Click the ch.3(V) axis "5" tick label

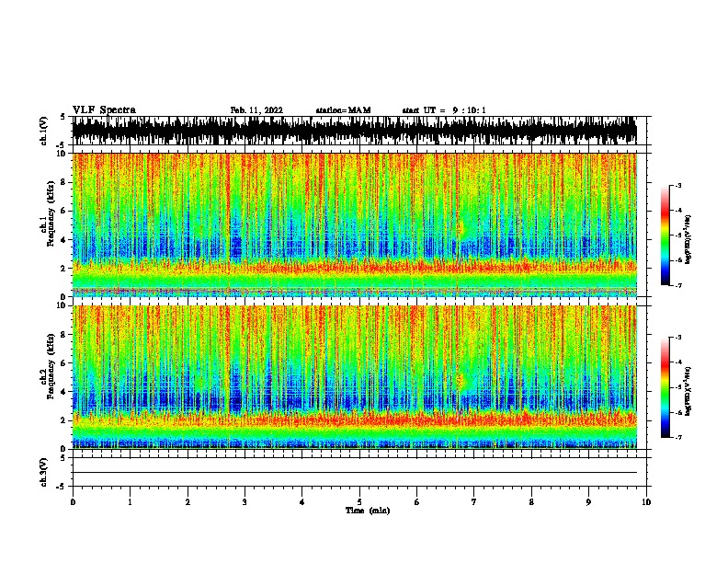coord(63,457)
